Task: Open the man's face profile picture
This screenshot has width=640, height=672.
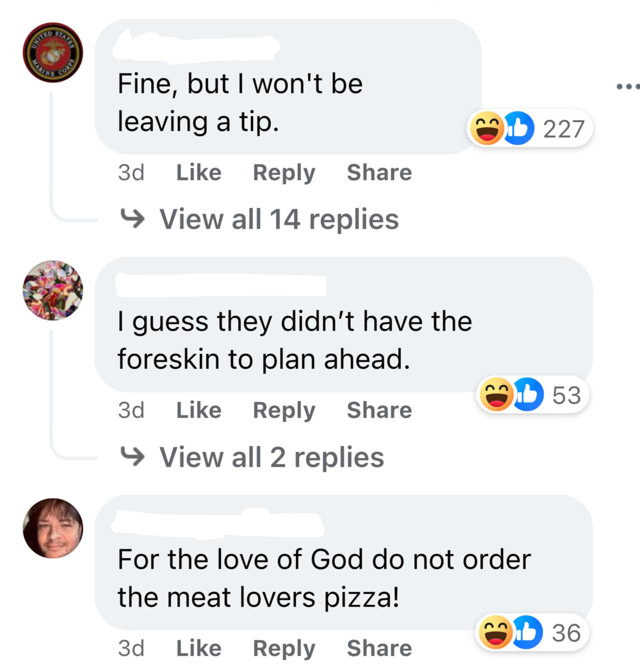Action: point(53,528)
